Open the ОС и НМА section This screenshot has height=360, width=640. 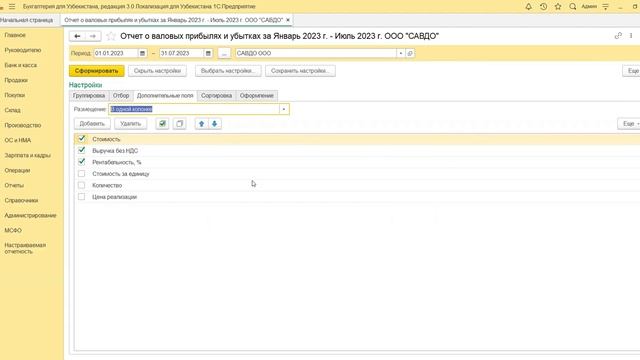tap(18, 140)
